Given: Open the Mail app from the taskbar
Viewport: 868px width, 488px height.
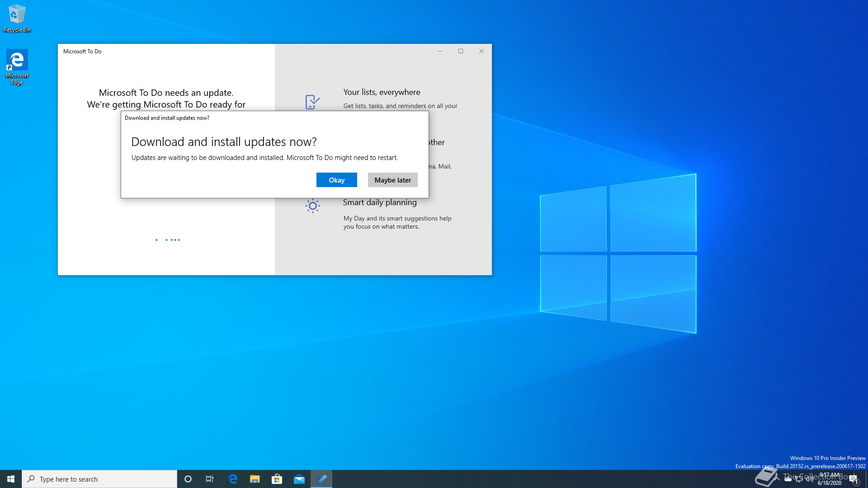Looking at the screenshot, I should (x=299, y=479).
